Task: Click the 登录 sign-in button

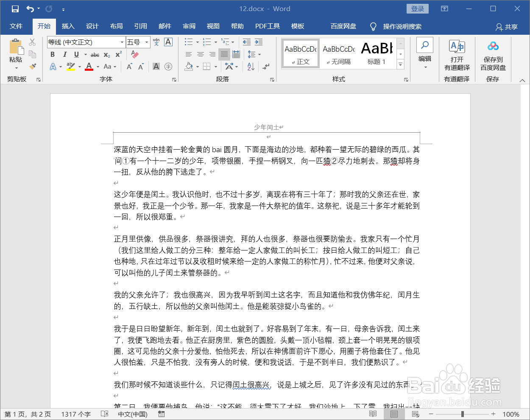Action: click(x=418, y=9)
